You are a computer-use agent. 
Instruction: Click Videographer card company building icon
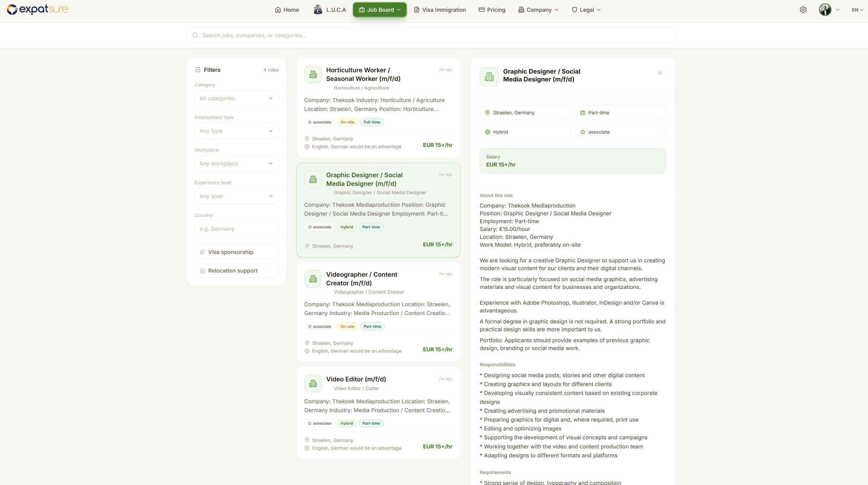[313, 279]
